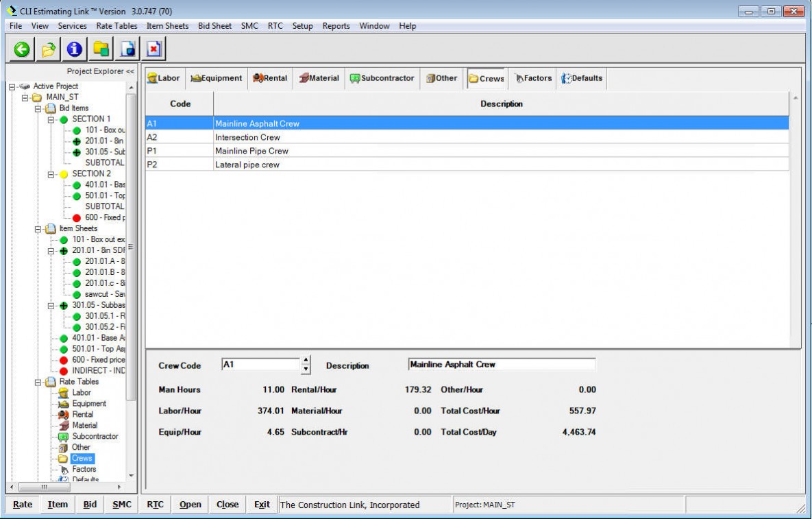Collapse the Item Sheets tree node
The image size is (812, 519).
38,229
